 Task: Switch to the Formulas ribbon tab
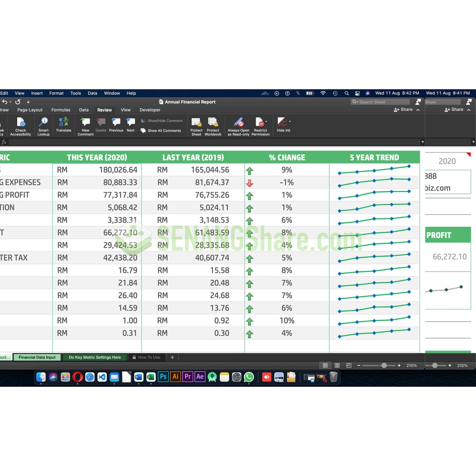coord(61,110)
